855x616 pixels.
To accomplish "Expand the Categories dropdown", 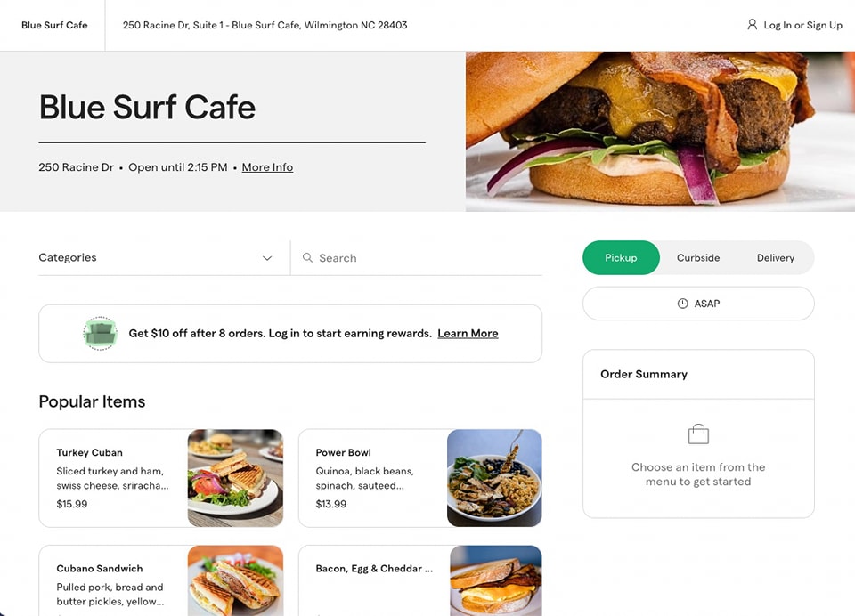I will 156,258.
